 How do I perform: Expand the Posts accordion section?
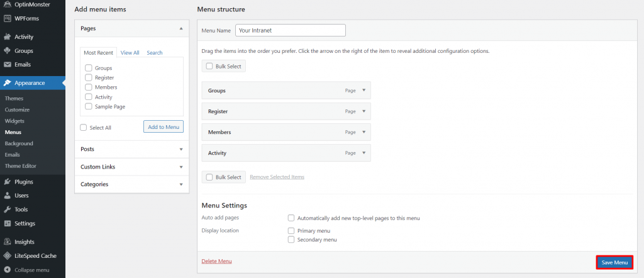pyautogui.click(x=131, y=149)
